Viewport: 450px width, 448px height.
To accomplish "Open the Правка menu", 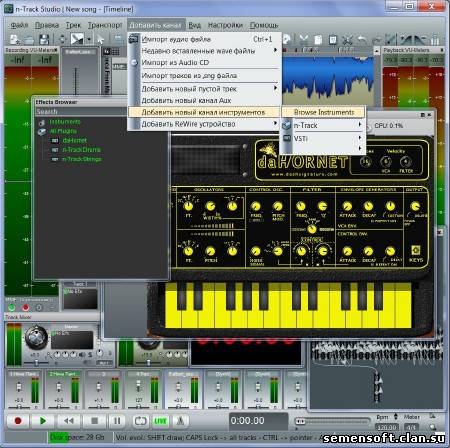I will (x=47, y=25).
